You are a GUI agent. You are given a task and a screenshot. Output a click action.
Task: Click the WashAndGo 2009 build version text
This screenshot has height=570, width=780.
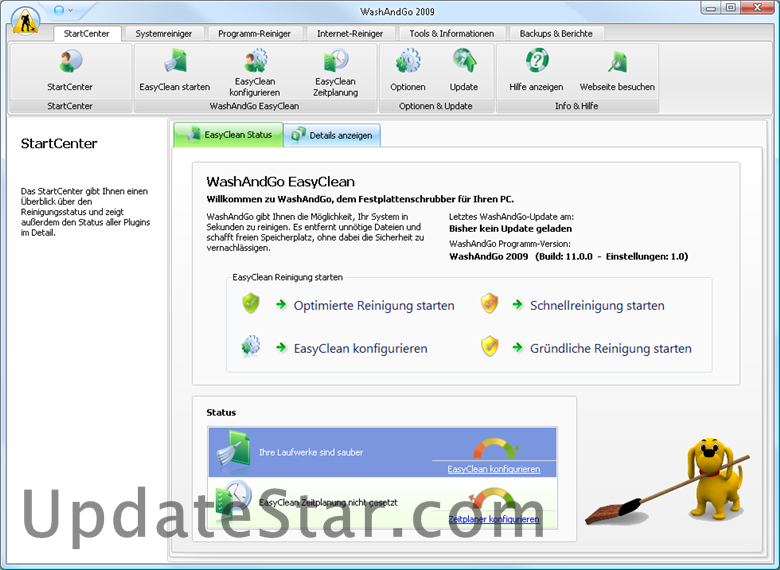click(569, 257)
